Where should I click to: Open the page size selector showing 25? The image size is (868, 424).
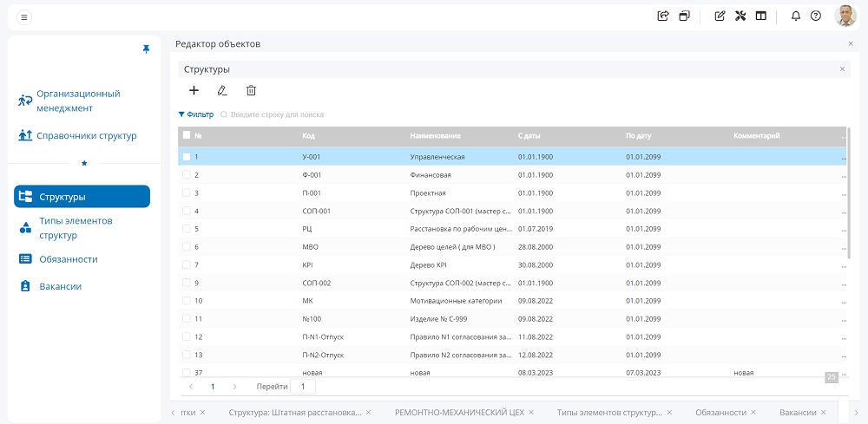[x=832, y=377]
